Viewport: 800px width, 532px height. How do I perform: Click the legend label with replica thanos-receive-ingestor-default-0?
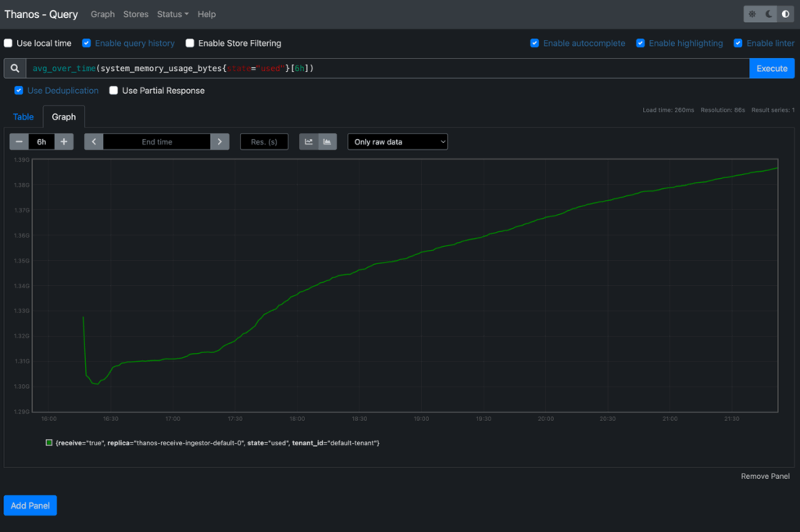point(217,443)
